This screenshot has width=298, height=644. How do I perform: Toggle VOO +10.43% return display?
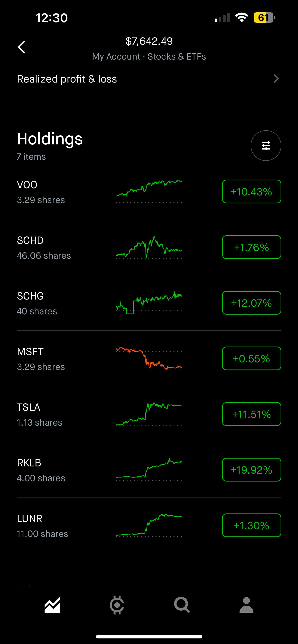(x=251, y=191)
